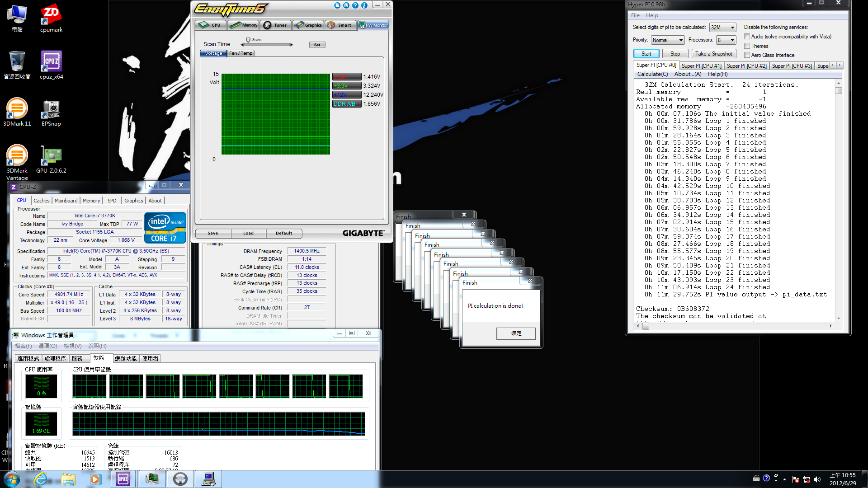Enable the Audio service checkbox in Hyper PI

747,37
